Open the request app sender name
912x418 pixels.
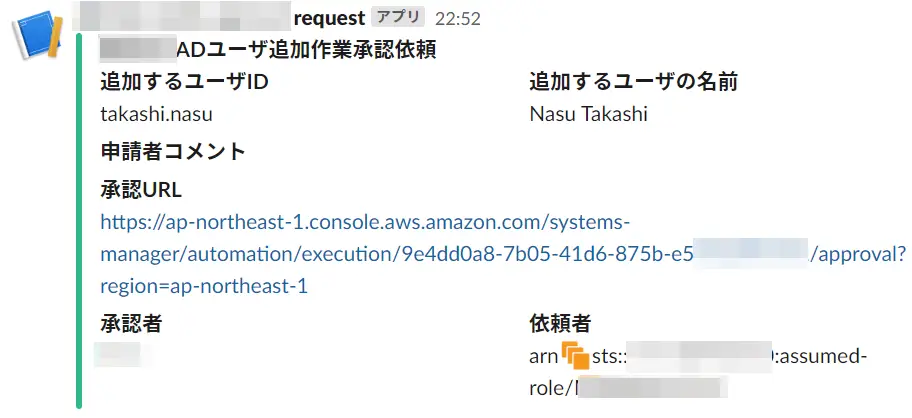coord(329,18)
